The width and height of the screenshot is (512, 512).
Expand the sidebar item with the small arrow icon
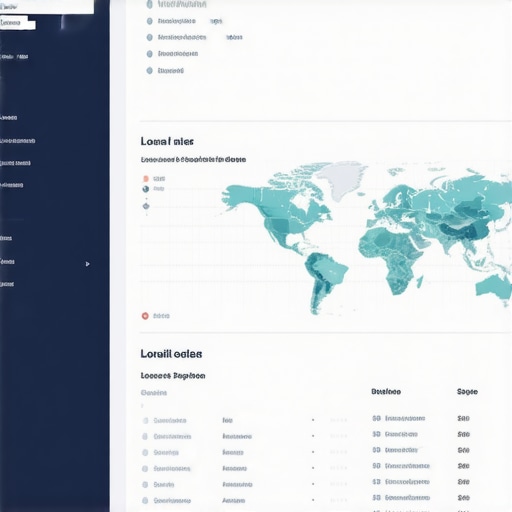click(x=87, y=264)
